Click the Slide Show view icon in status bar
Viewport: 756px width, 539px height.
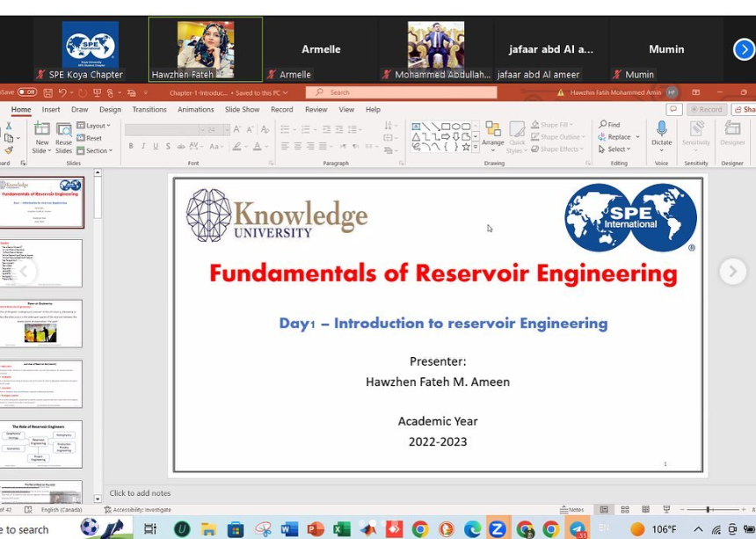[x=666, y=510]
